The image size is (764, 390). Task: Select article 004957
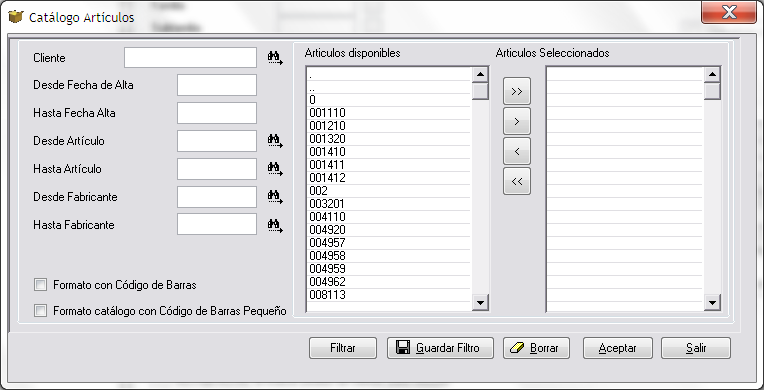(389, 243)
